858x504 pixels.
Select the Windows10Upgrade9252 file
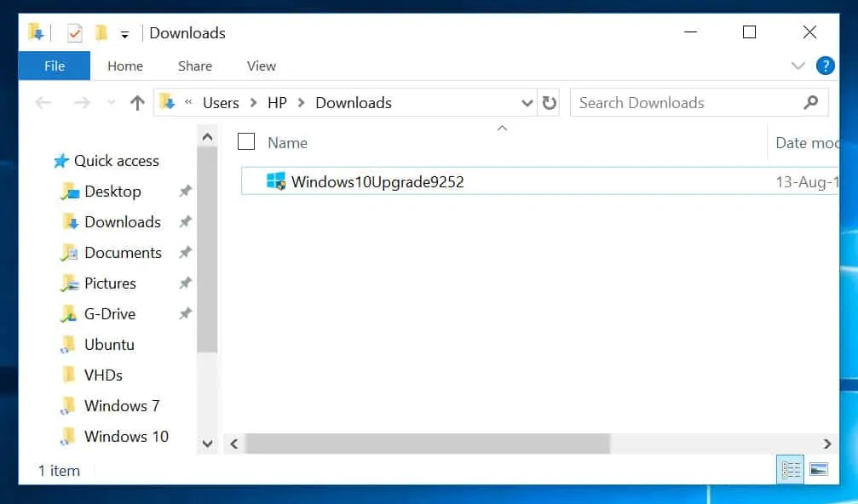coord(540,181)
